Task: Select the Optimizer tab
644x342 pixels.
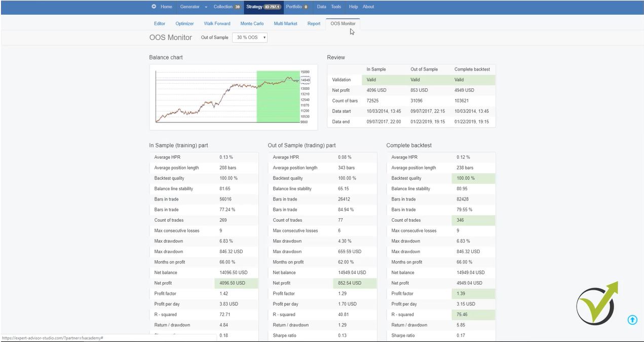Action: (184, 23)
